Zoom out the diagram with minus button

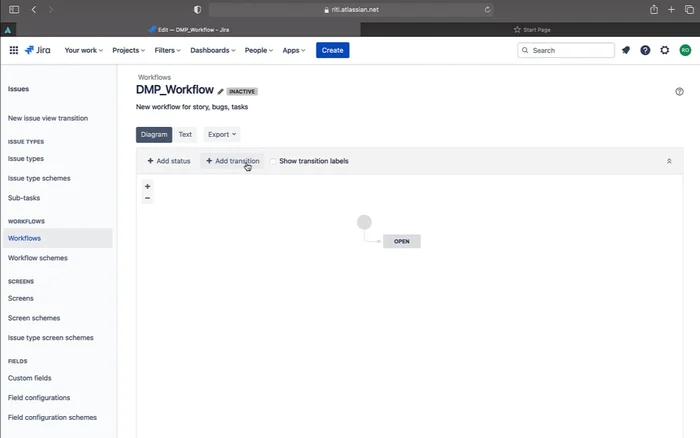coord(147,198)
